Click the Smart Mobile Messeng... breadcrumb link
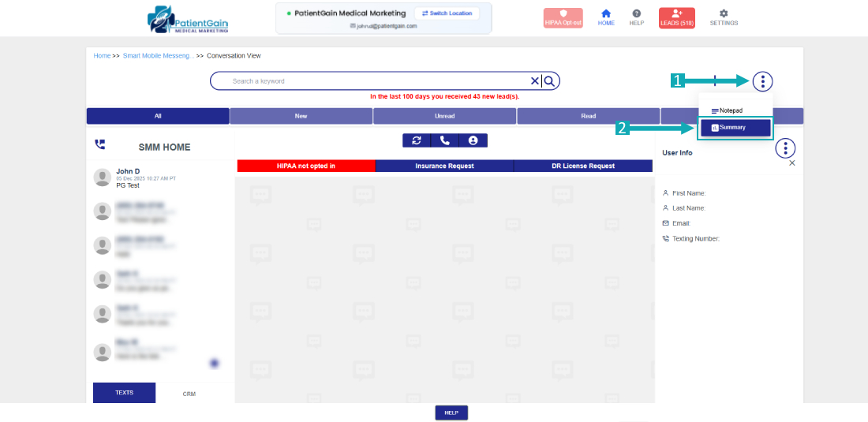The width and height of the screenshot is (868, 422). (159, 56)
